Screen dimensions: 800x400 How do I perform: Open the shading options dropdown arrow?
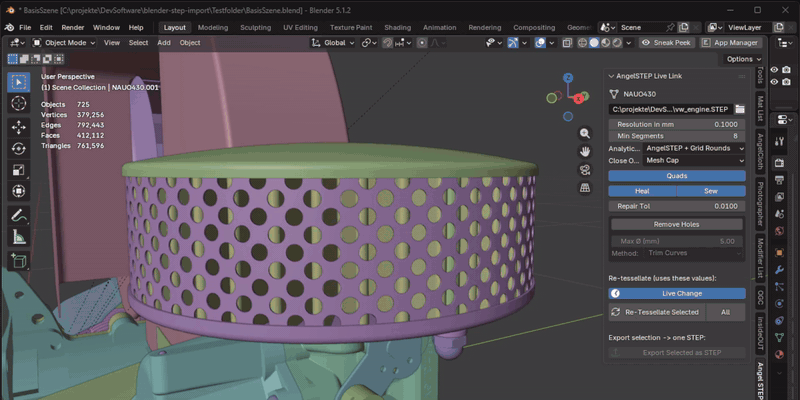[629, 43]
